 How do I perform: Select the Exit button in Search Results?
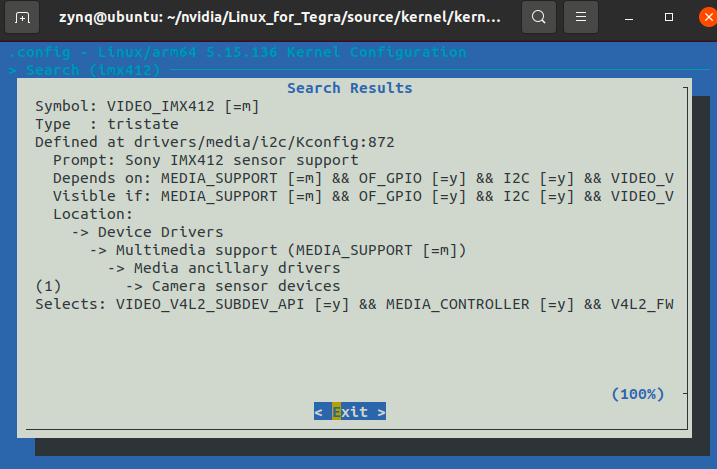350,411
